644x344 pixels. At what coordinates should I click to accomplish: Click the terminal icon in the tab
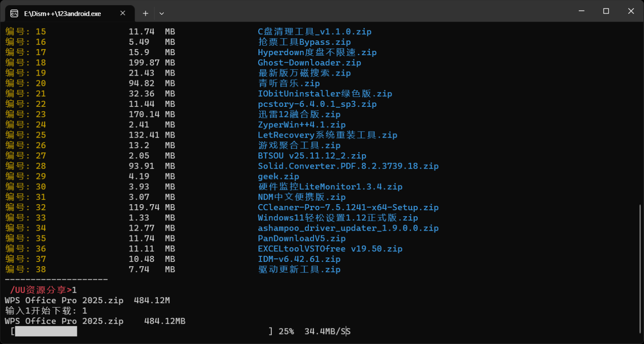click(14, 13)
